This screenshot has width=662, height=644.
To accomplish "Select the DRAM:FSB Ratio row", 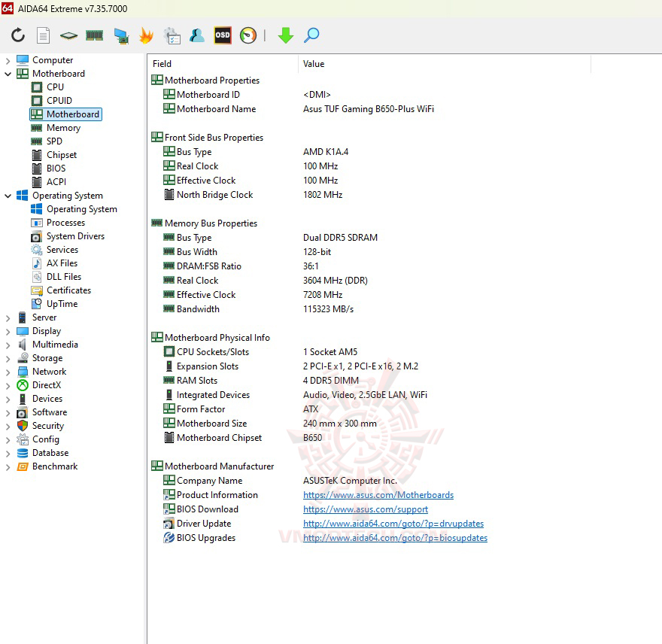I will 241,266.
